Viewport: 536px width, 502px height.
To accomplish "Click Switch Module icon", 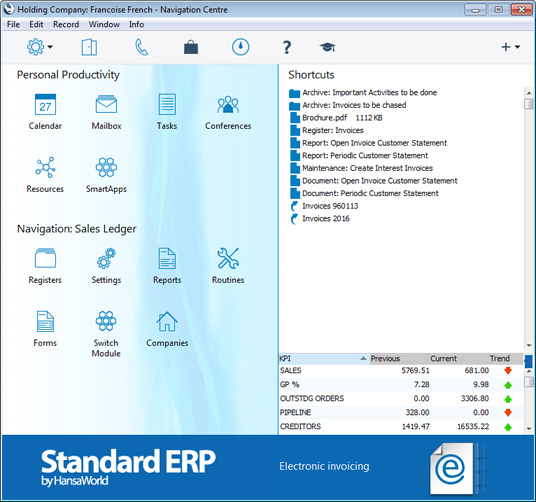I will point(106,321).
